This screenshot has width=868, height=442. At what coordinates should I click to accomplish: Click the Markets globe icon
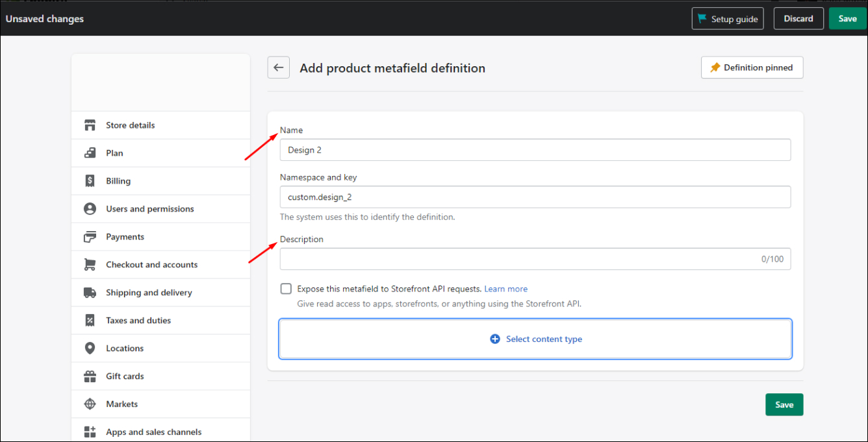click(90, 404)
